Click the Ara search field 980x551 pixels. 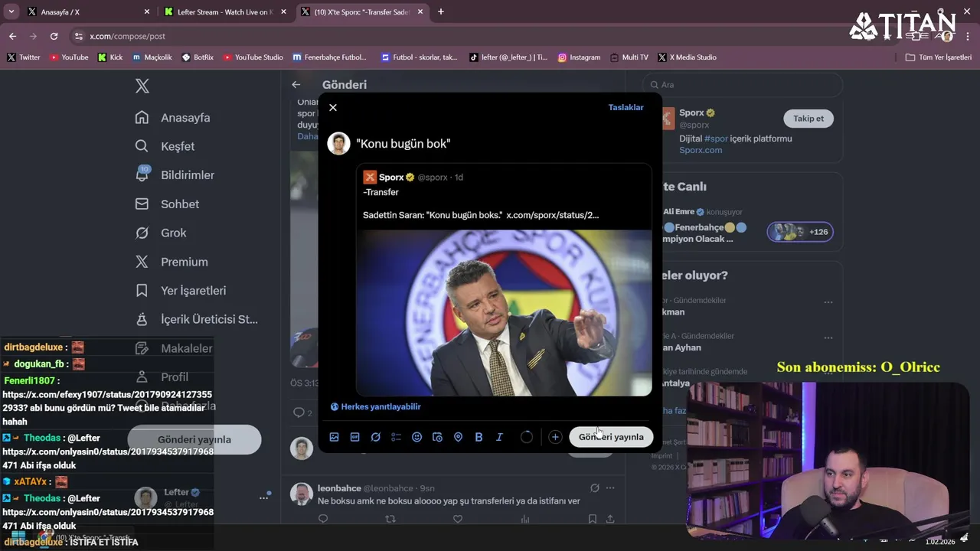[x=743, y=85]
